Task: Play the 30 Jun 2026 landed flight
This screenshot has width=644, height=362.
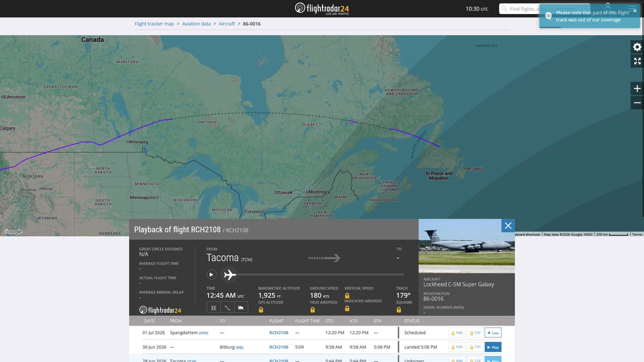Action: pyautogui.click(x=493, y=347)
